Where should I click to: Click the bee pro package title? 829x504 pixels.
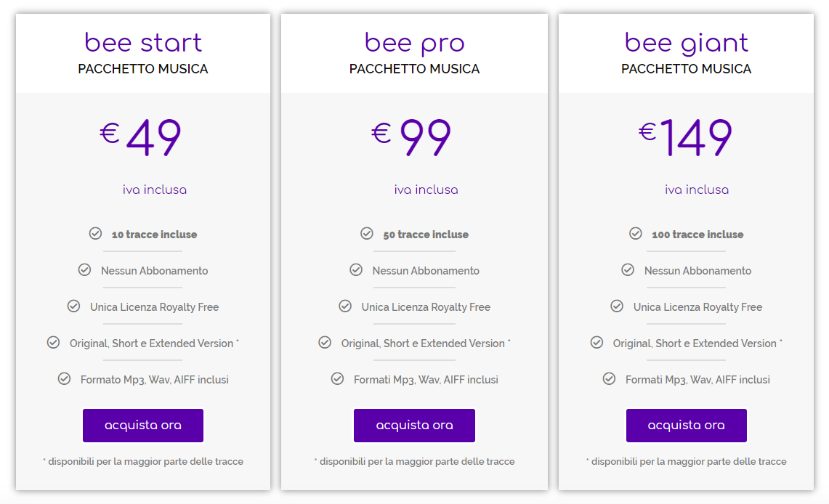point(414,43)
